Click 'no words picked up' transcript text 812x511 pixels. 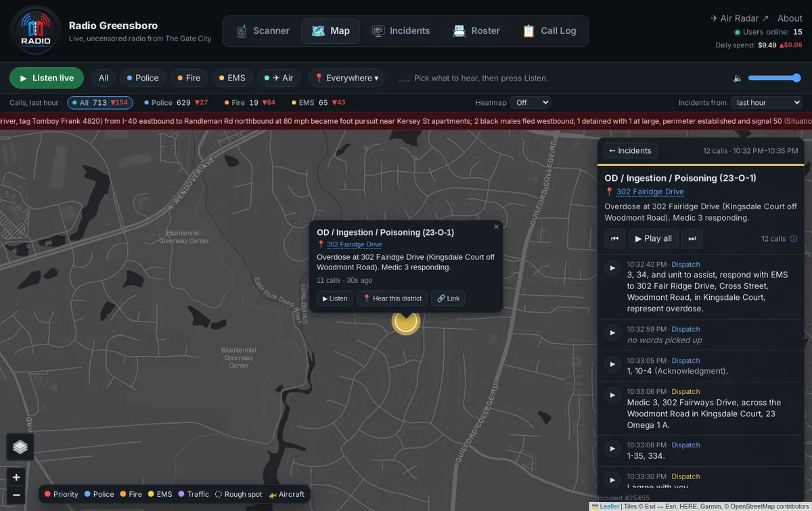pos(664,340)
